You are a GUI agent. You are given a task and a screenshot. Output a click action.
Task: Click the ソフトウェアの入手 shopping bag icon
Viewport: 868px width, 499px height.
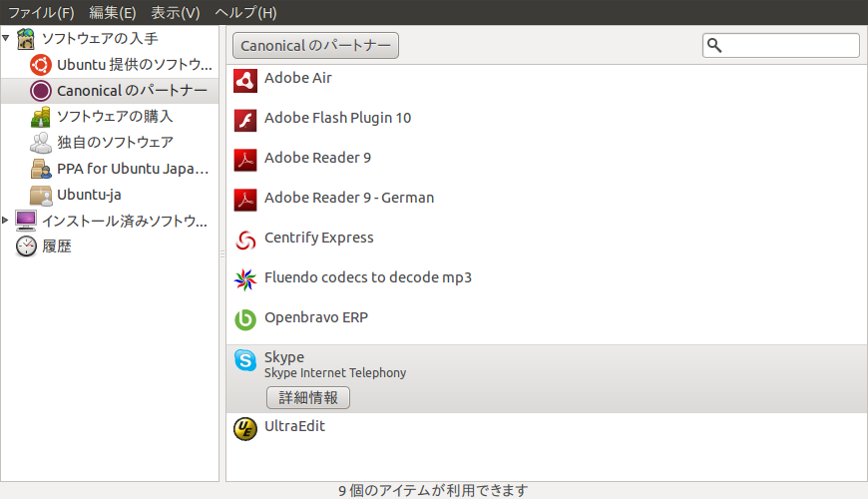pyautogui.click(x=26, y=39)
